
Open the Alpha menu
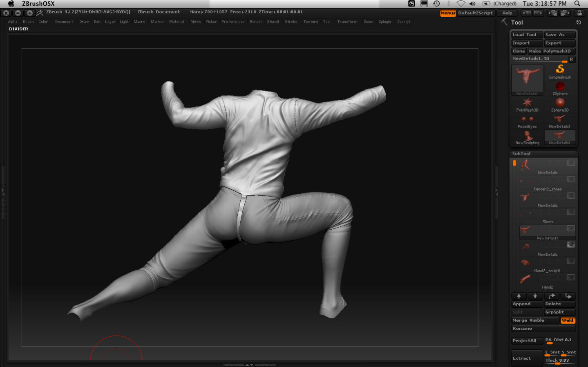[x=13, y=22]
